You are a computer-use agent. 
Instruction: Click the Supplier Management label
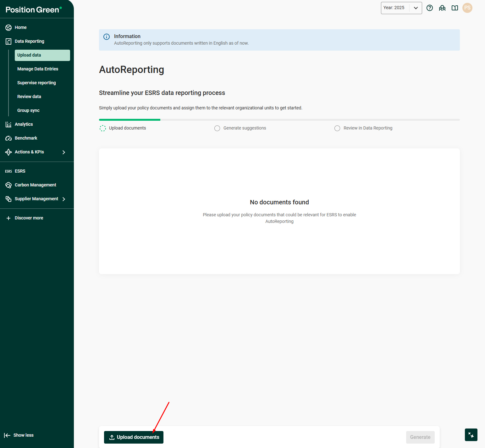coord(36,199)
